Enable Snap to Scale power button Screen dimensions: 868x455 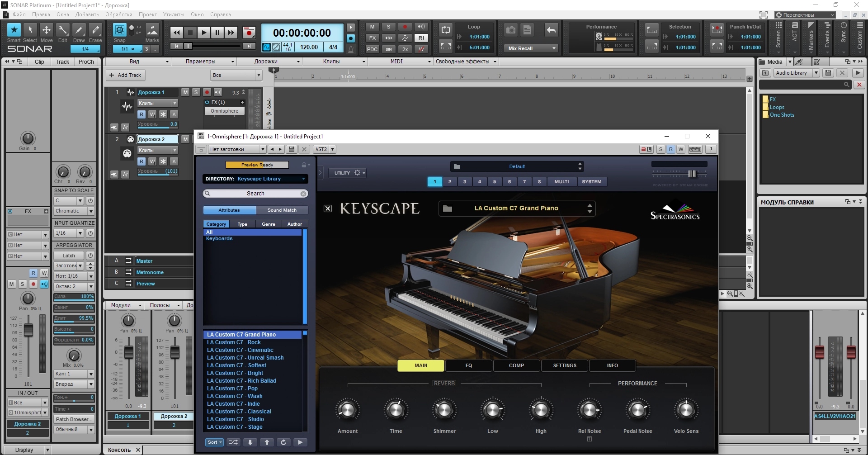[90, 200]
